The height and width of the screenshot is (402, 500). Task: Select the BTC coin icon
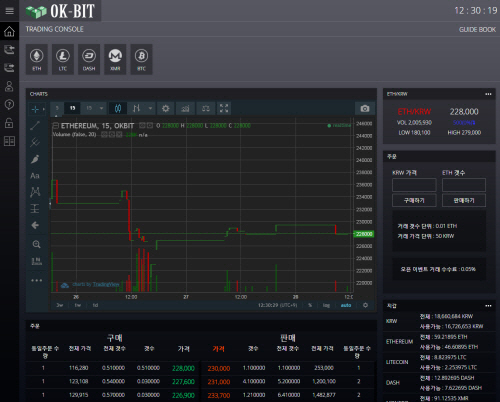pyautogui.click(x=141, y=59)
